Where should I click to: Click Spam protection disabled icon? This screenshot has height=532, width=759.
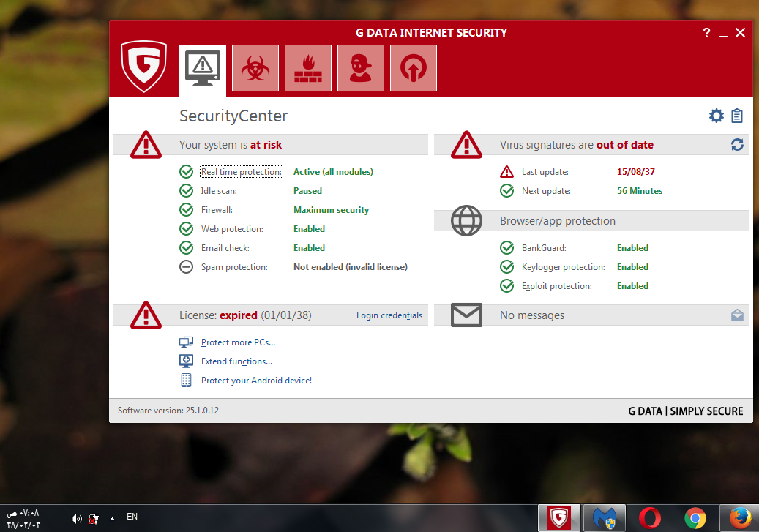(x=187, y=266)
